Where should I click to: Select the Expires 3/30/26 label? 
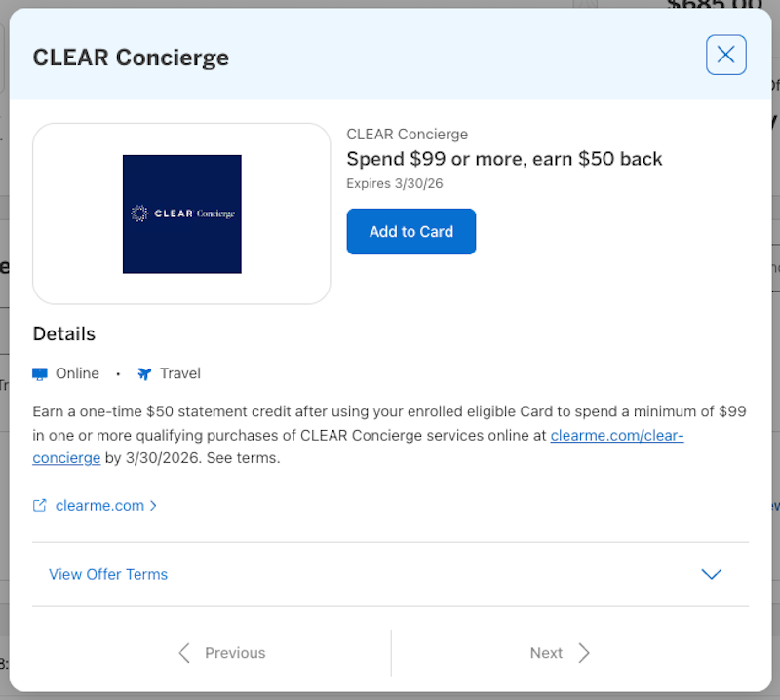390,182
